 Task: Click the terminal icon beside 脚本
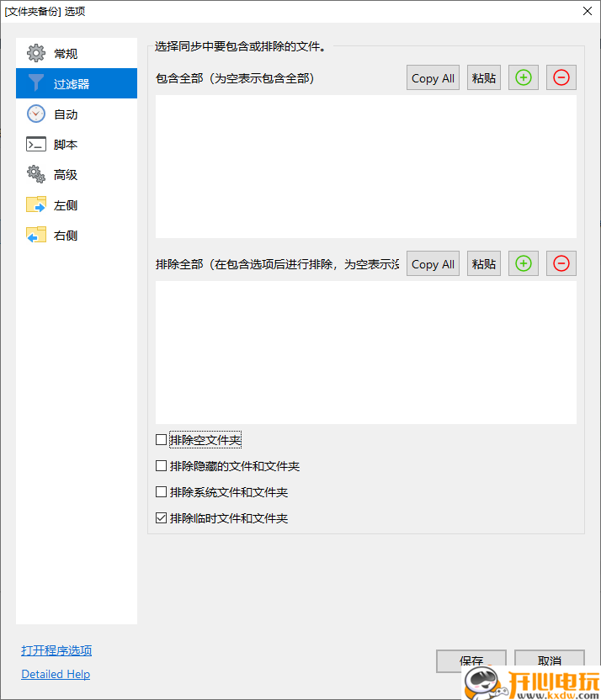pyautogui.click(x=36, y=144)
